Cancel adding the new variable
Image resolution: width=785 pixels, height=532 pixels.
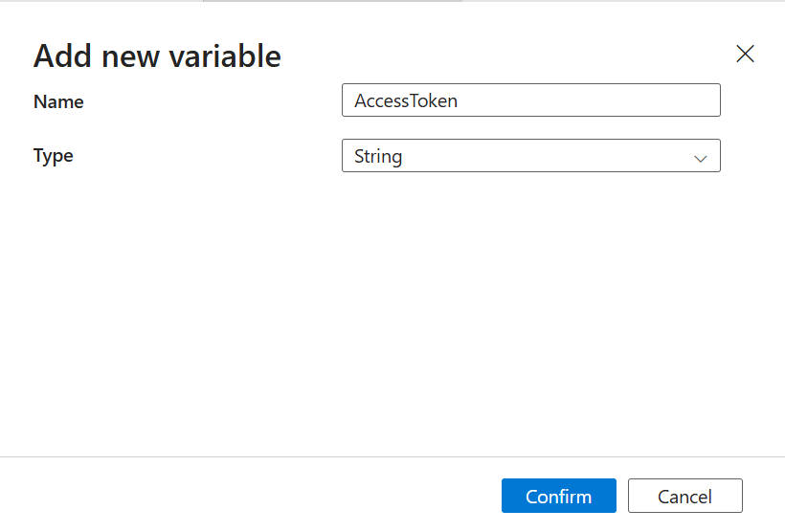684,497
